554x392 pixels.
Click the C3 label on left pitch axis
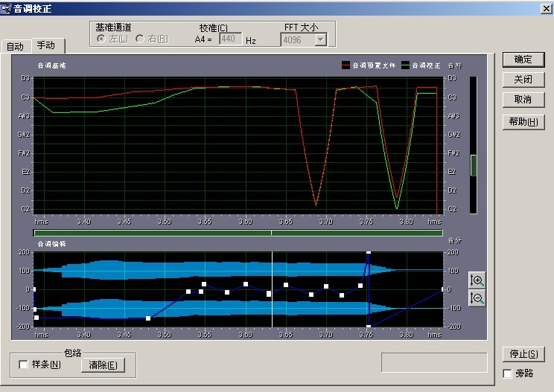[25, 97]
